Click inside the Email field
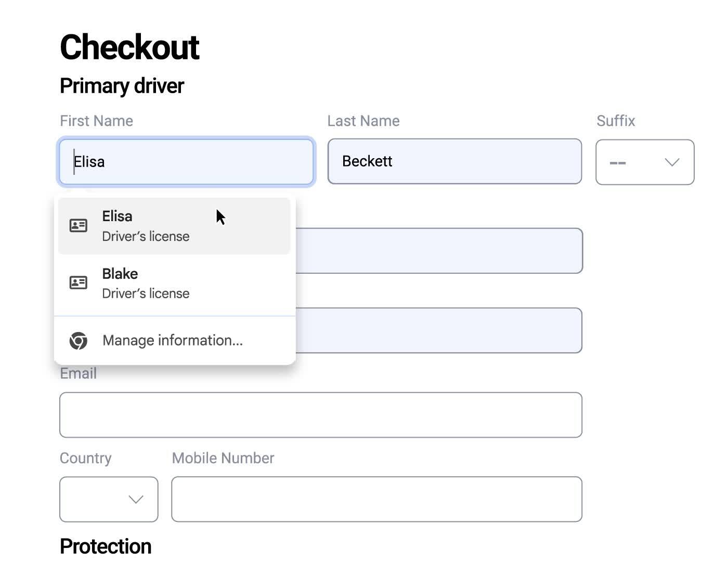The width and height of the screenshot is (728, 562). [321, 415]
